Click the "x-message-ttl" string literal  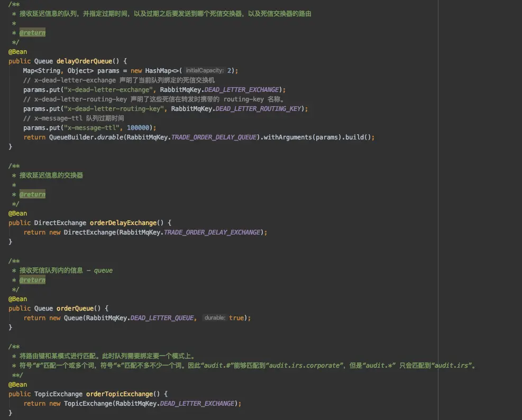tap(91, 128)
